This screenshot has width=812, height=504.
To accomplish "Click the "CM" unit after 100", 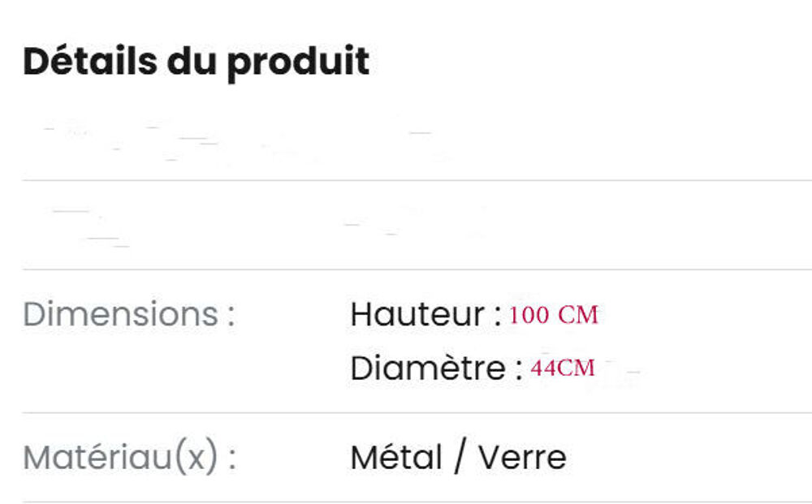I will (x=578, y=315).
